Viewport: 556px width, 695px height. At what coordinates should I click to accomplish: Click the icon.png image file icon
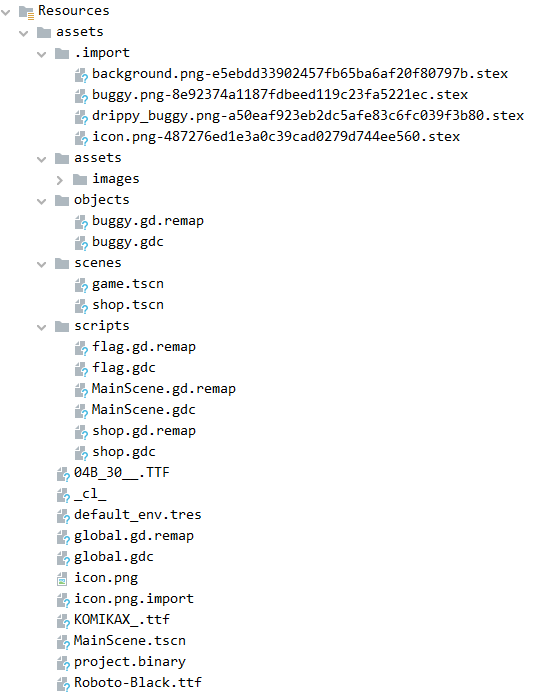(62, 579)
